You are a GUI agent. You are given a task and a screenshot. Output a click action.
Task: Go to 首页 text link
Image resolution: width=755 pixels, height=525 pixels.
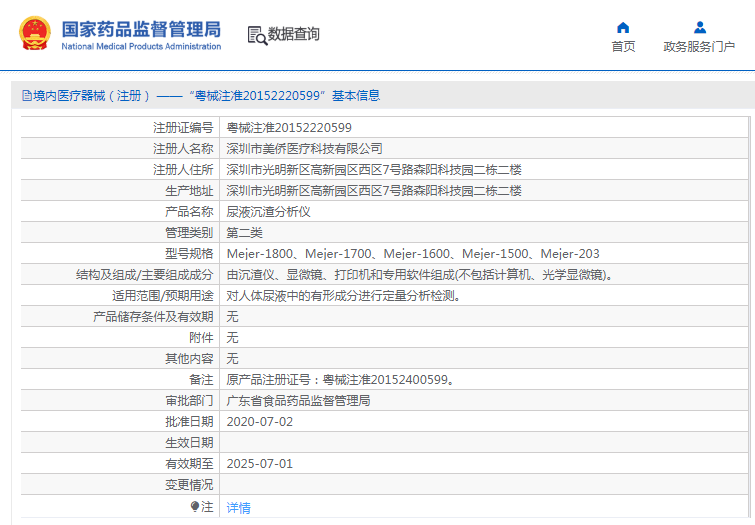[623, 46]
